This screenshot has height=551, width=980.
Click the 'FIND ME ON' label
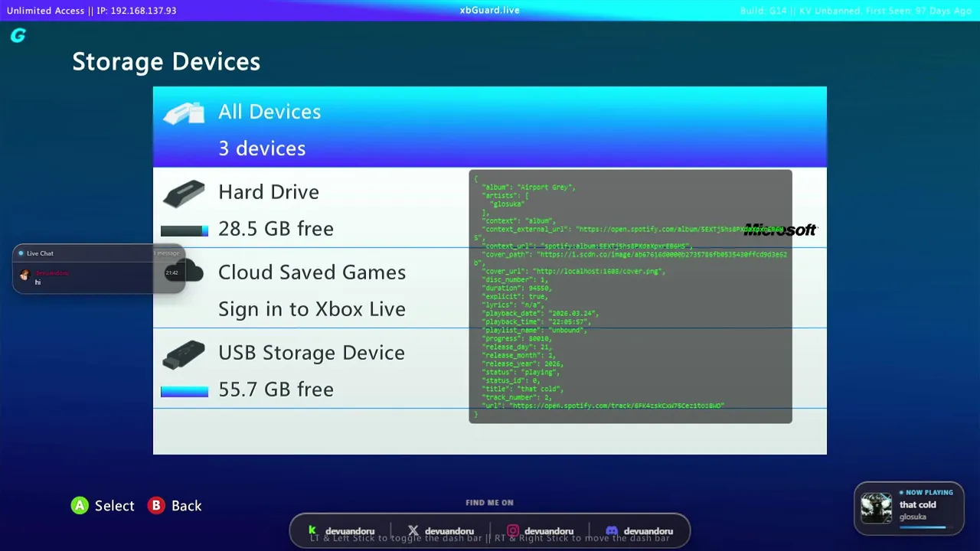489,503
